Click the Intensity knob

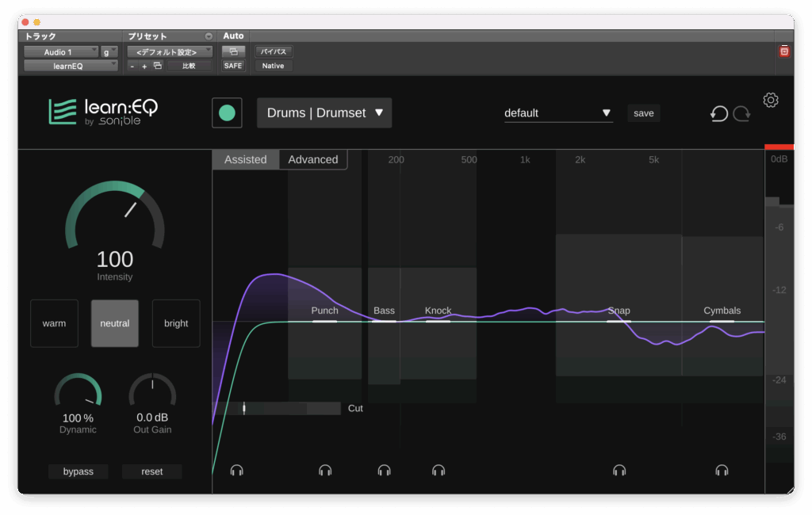[x=115, y=216]
